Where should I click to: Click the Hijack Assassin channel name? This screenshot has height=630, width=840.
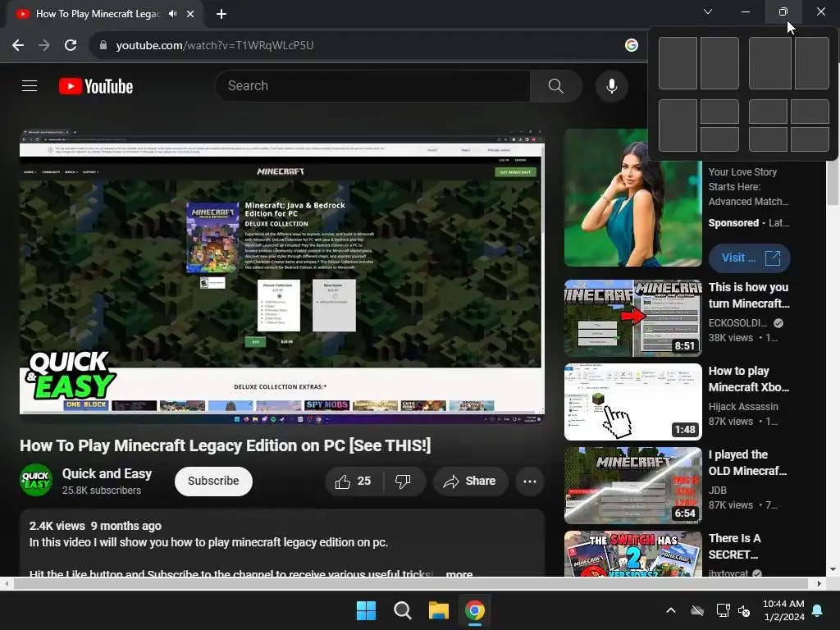(x=743, y=407)
